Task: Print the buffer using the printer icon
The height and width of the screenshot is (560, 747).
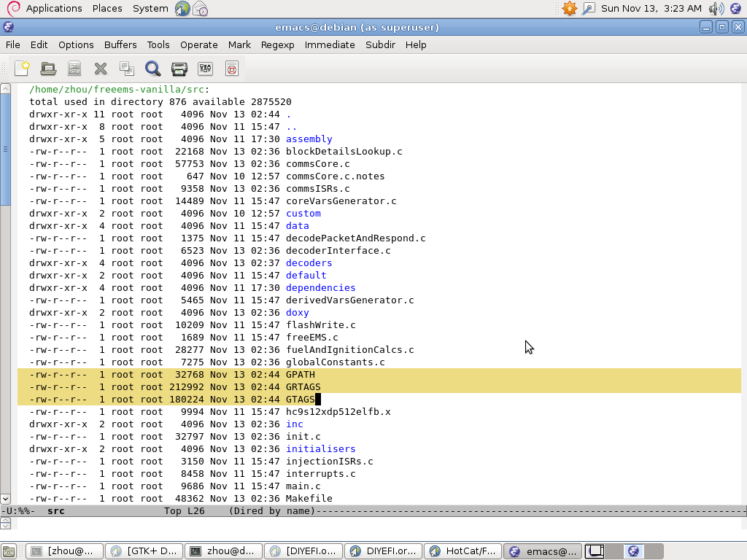Action: pyautogui.click(x=179, y=69)
